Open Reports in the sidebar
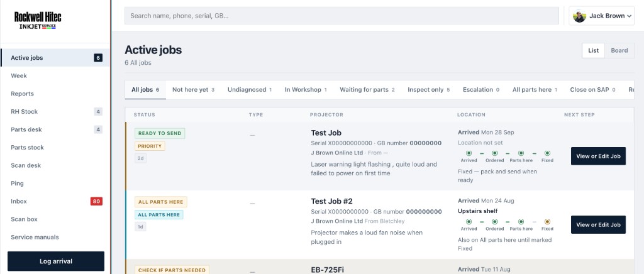 click(x=55, y=94)
